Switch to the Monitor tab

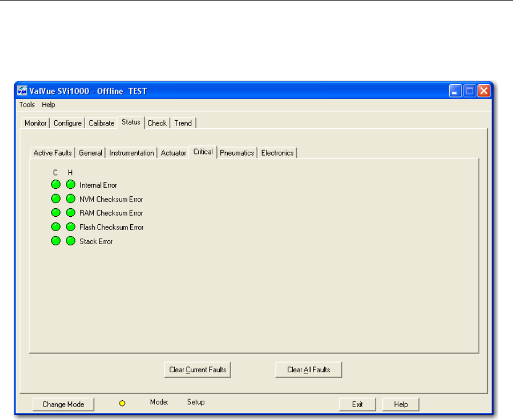click(x=35, y=123)
